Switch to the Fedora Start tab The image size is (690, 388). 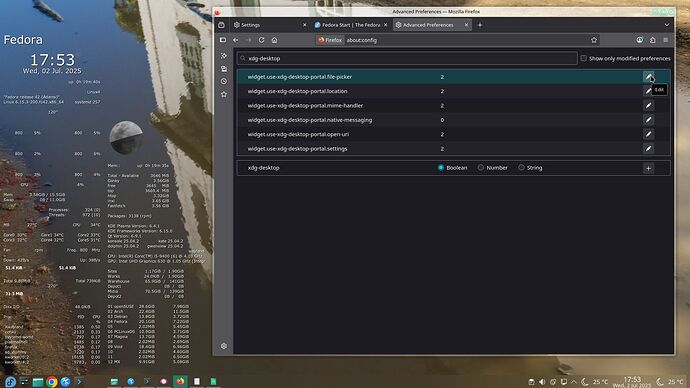tap(350, 25)
